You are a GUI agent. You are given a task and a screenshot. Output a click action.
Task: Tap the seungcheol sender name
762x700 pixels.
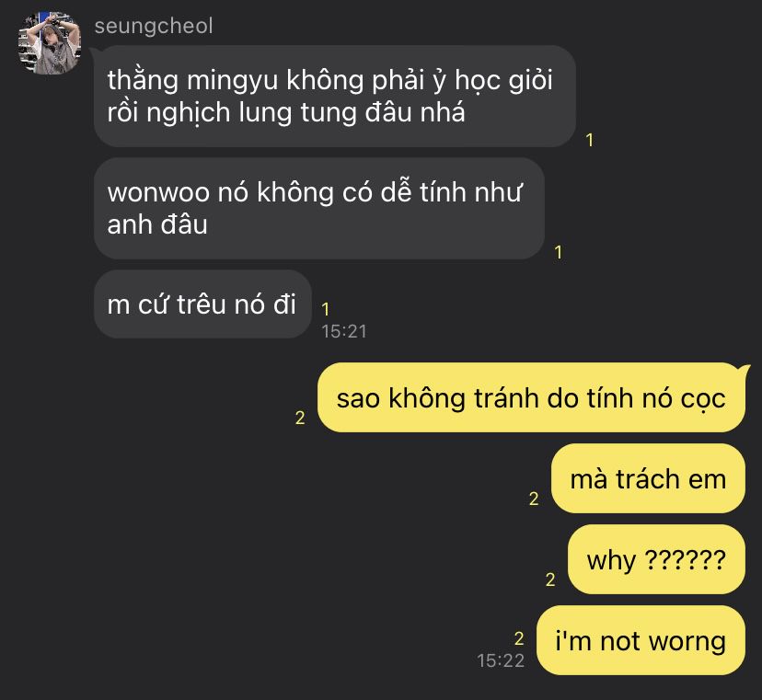(154, 27)
